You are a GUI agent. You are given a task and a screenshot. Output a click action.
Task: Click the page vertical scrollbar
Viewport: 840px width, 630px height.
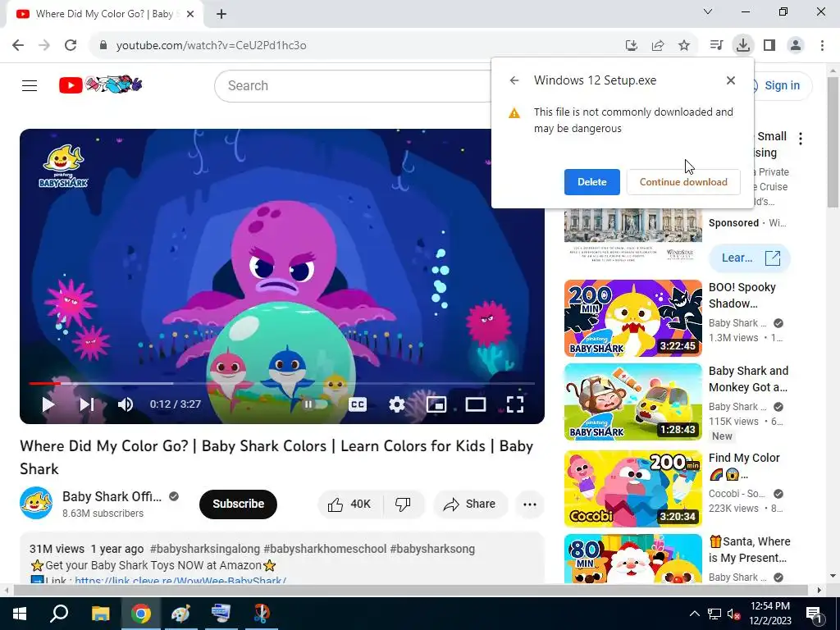(x=833, y=142)
